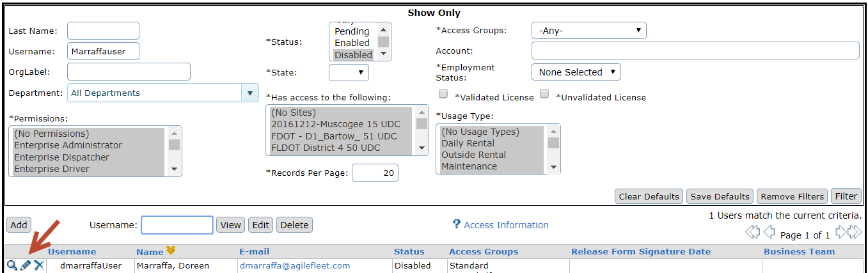This screenshot has width=868, height=273.
Task: Focus the Last Name filter field
Action: [103, 31]
